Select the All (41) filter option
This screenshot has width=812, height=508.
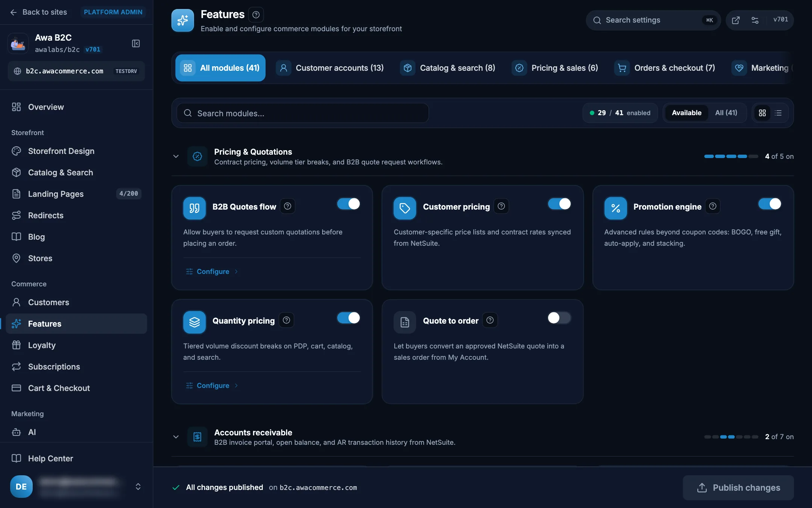pos(726,113)
